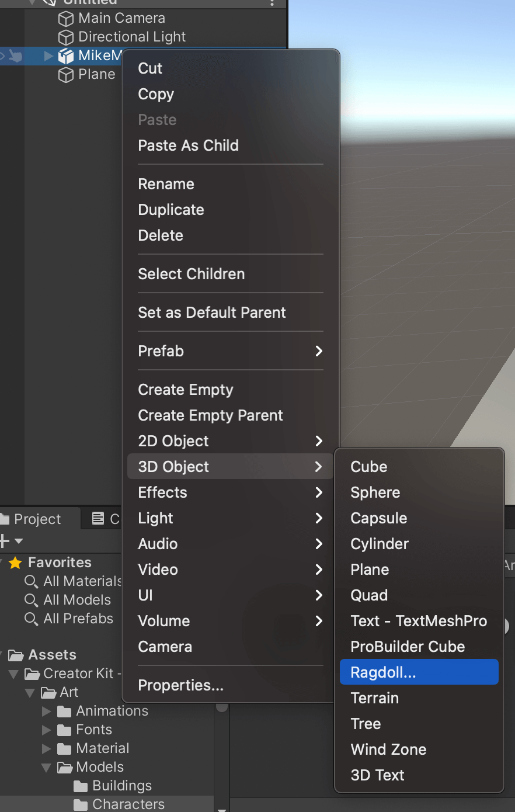Click the Directional Light object icon
The height and width of the screenshot is (812, 515).
pyautogui.click(x=65, y=37)
